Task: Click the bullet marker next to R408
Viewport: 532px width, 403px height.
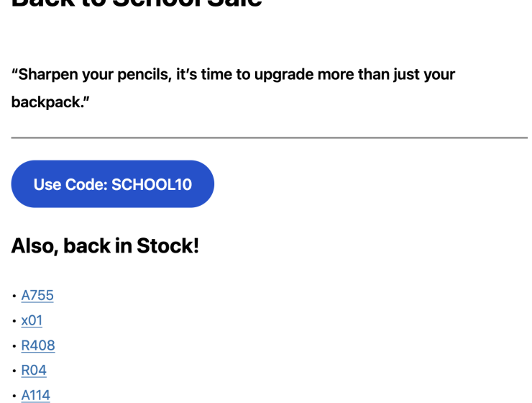Action: tap(14, 346)
